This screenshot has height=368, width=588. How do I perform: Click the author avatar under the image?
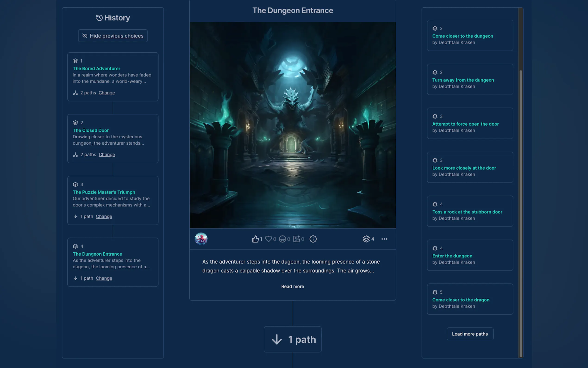click(201, 239)
